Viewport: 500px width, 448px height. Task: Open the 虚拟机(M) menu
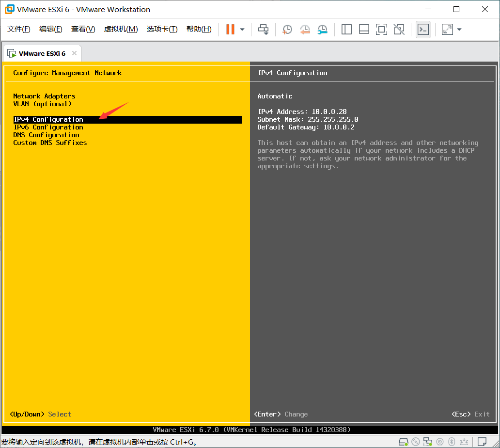click(121, 29)
